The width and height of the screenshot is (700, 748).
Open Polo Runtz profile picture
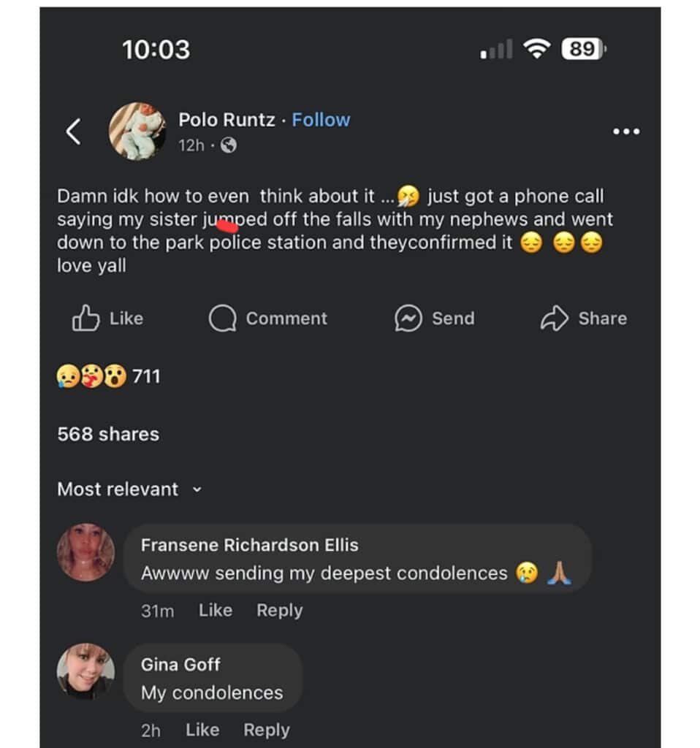[x=137, y=131]
